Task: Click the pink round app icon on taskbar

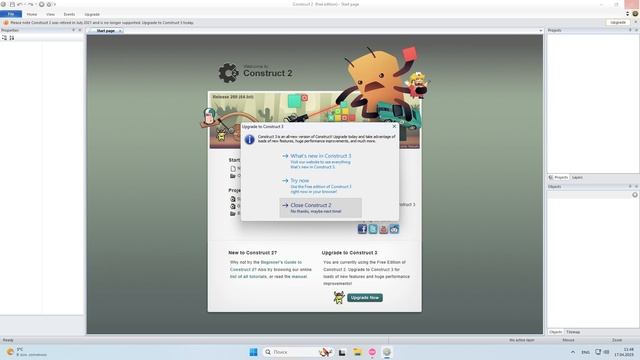Action: (x=372, y=352)
